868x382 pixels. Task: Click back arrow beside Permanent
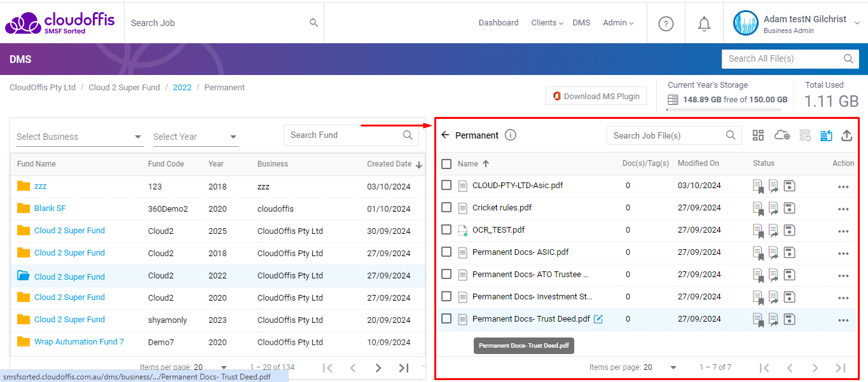445,135
